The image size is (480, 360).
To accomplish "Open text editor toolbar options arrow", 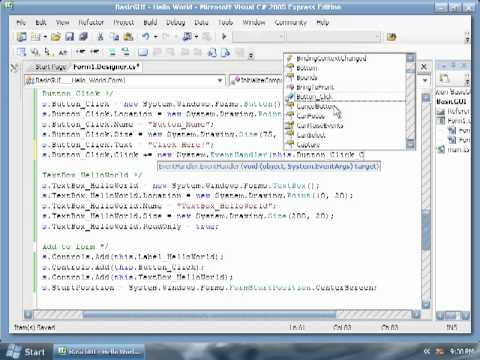I will (x=251, y=55).
